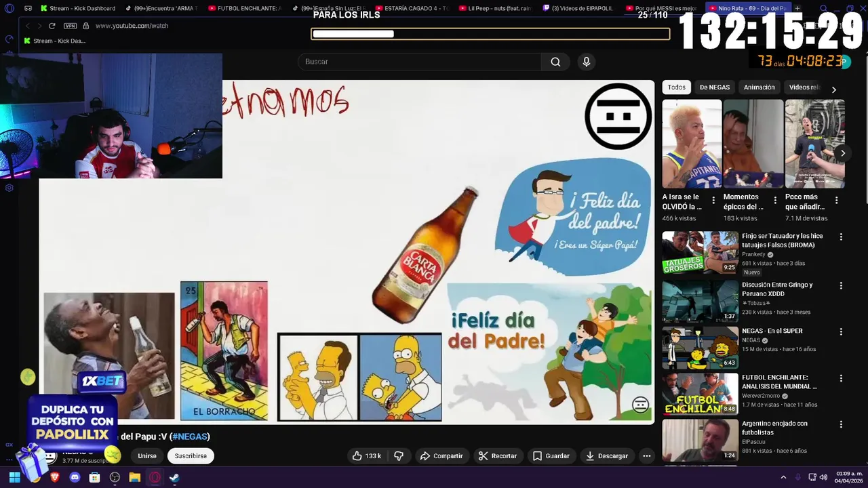Screen dimensions: 868x488
Task: Advance Shorts shelf with next arrow
Action: 842,153
